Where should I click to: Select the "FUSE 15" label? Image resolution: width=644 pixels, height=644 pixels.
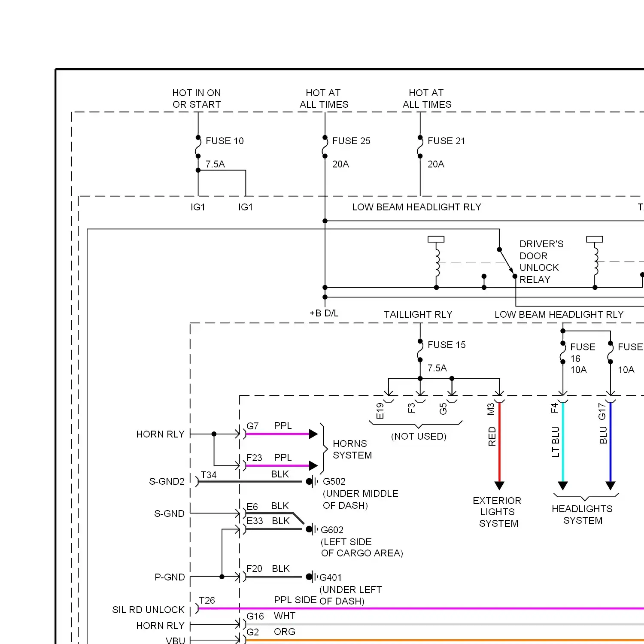447,345
